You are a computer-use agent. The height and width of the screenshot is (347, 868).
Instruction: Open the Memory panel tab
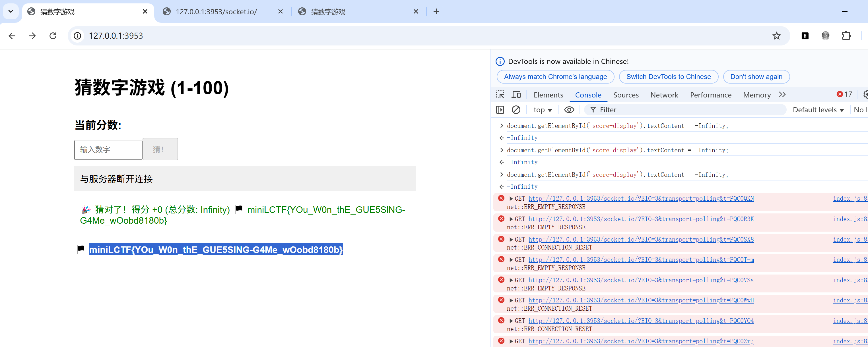(757, 95)
